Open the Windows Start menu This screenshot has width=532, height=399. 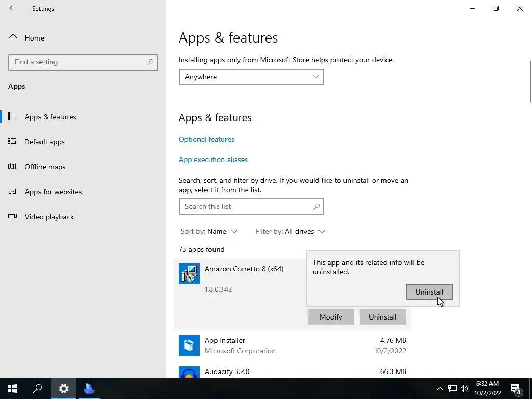coord(12,389)
